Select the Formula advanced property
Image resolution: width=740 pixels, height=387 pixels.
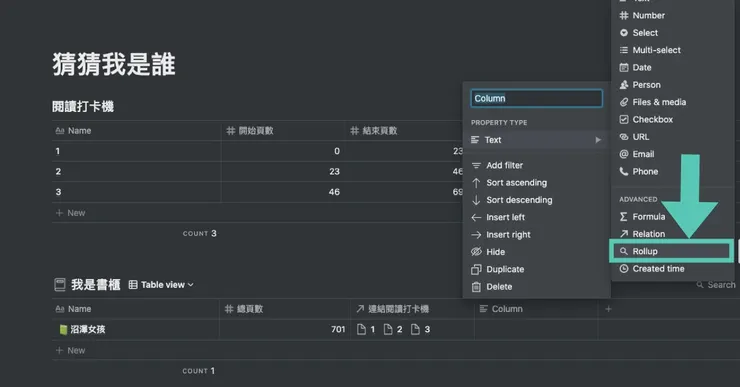click(672, 217)
